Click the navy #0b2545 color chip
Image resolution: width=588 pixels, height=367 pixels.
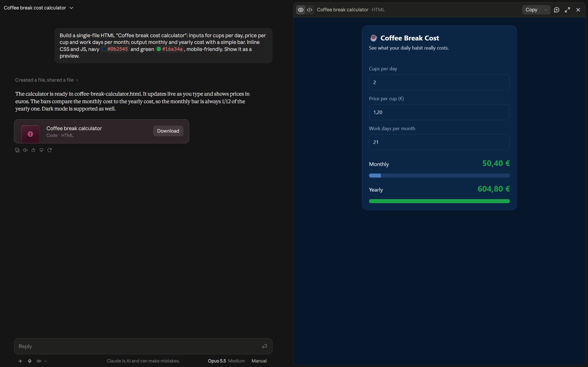[115, 49]
